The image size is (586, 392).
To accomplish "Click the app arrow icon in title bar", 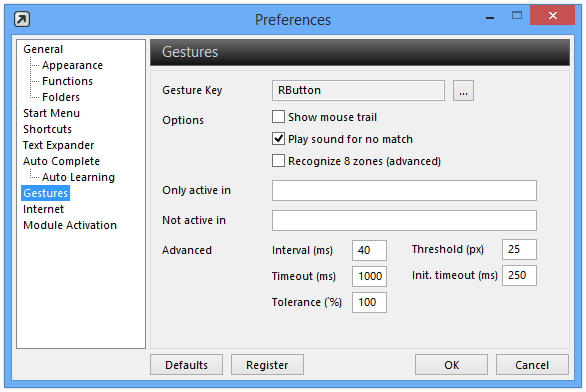I will 22,19.
